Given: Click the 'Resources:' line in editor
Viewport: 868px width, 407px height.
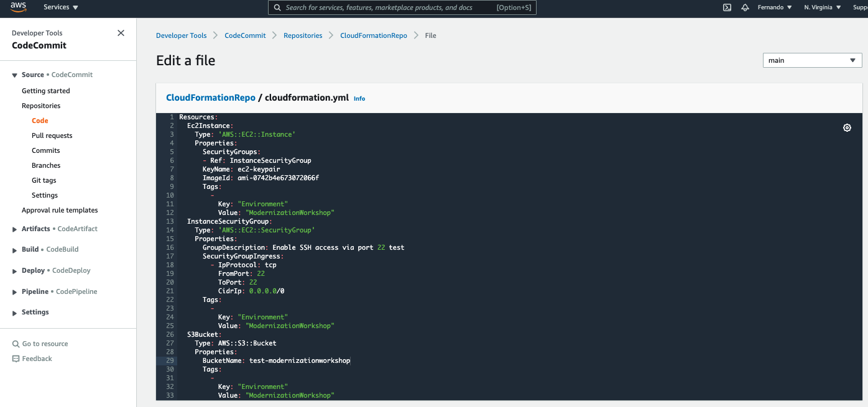Looking at the screenshot, I should (198, 117).
